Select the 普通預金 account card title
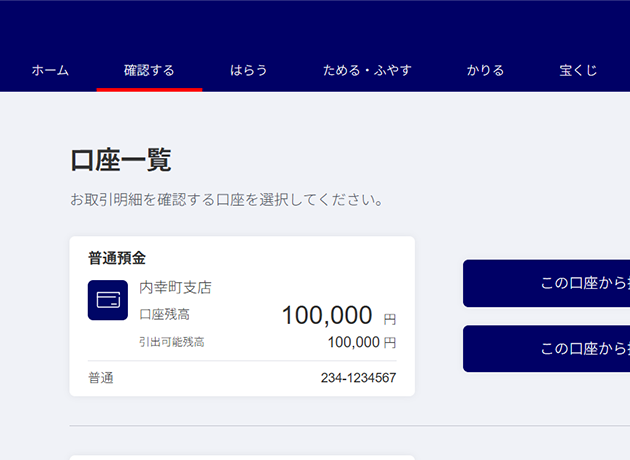Screen dimensions: 630x460 [x=117, y=258]
